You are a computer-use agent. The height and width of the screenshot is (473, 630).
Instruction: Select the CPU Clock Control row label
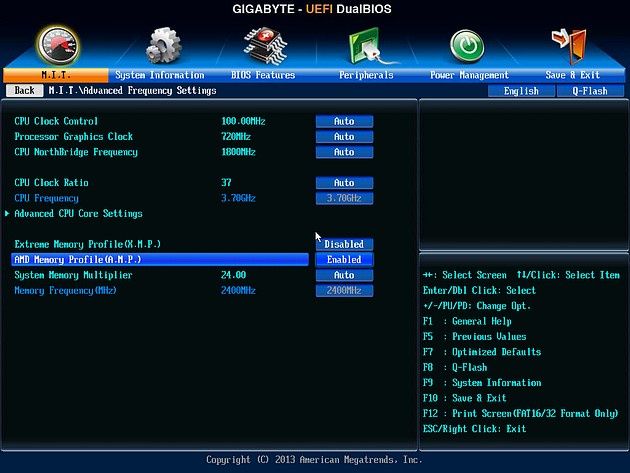point(56,121)
